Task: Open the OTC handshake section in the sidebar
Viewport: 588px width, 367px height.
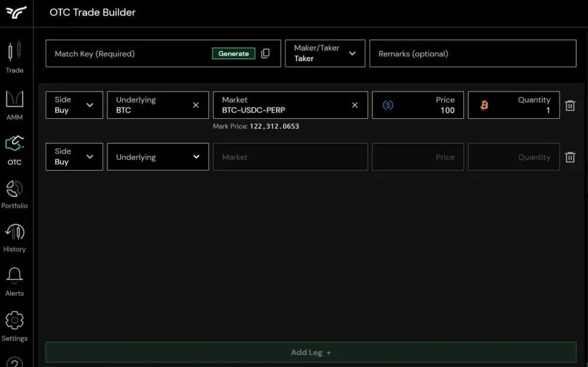Action: click(x=14, y=151)
